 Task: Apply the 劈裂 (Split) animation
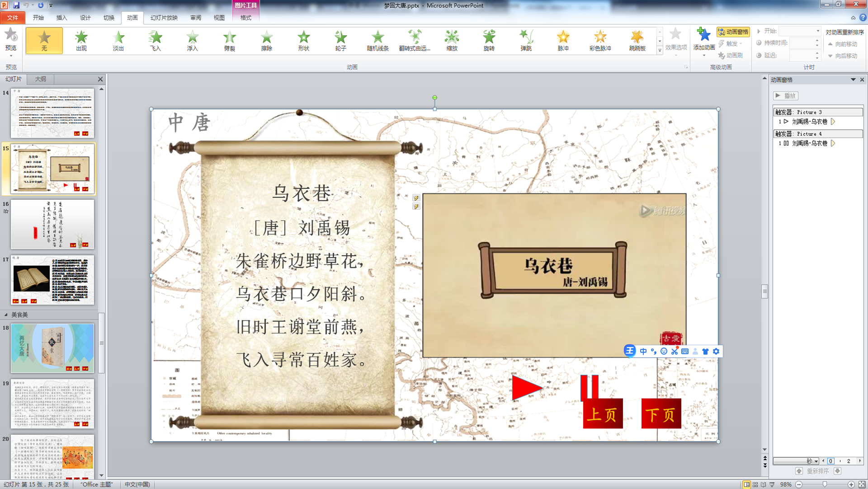coord(229,41)
